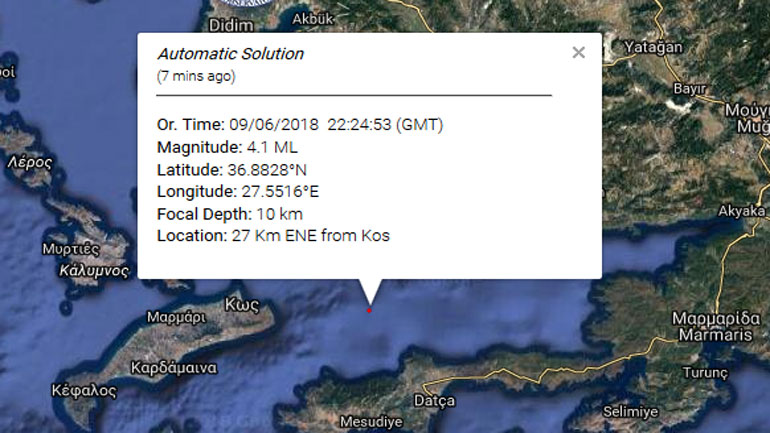Click the Λέρος island label
The width and height of the screenshot is (770, 433).
click(x=29, y=162)
